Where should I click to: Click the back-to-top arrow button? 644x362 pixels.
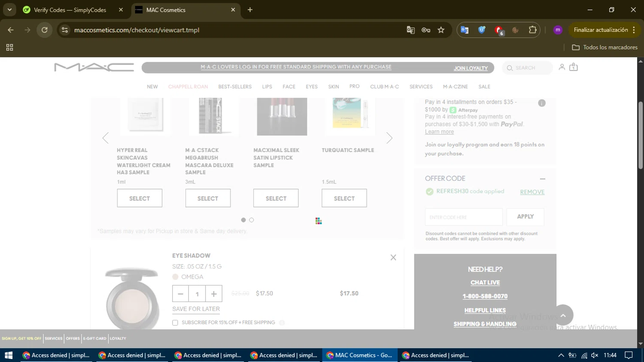pos(563,315)
